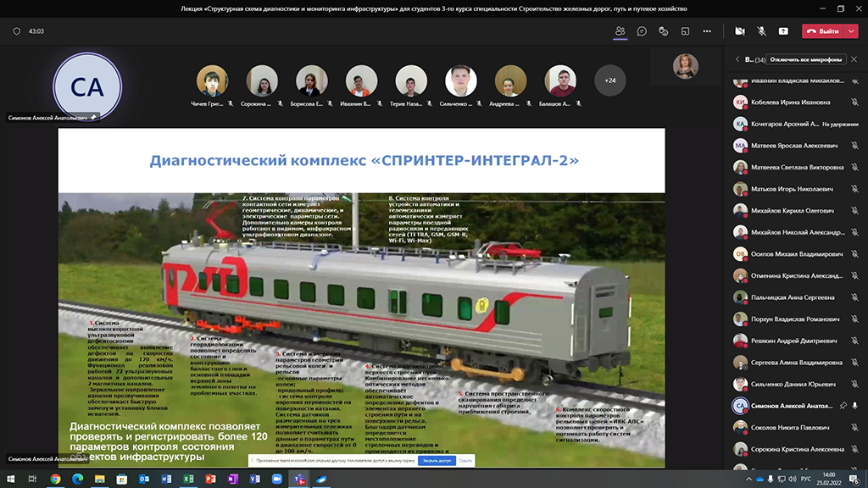868x488 pixels.
Task: Select Борисова participant thumbnail
Action: pyautogui.click(x=312, y=80)
